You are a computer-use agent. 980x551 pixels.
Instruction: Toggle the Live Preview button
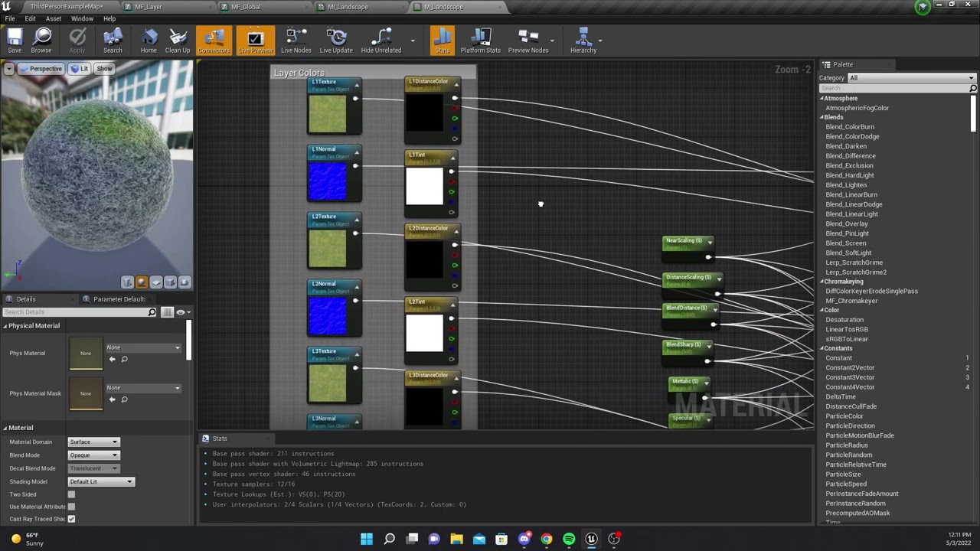click(255, 41)
